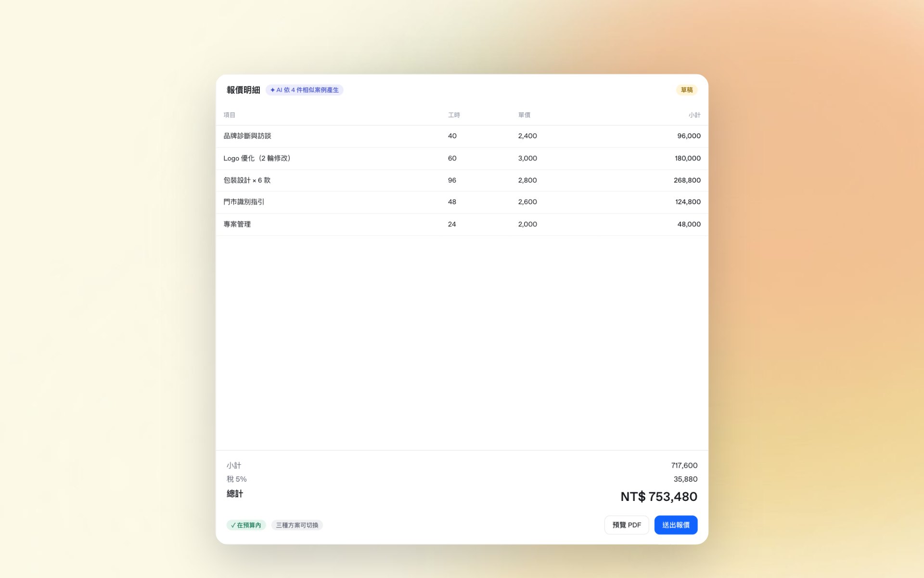Viewport: 924px width, 578px height.
Task: Click hours value 24 for 專案管理
Action: coord(452,224)
